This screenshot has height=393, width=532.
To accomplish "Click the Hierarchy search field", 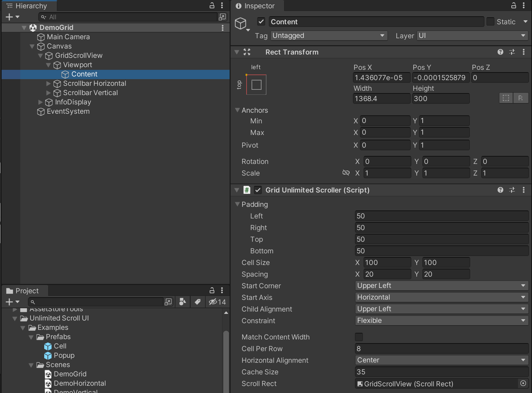I will [128, 17].
